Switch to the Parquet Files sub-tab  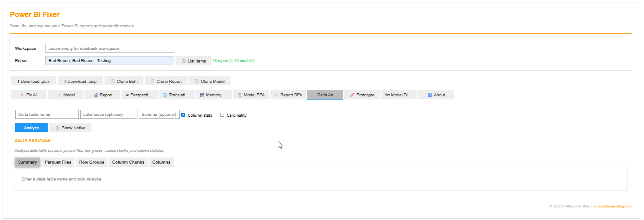pos(58,162)
